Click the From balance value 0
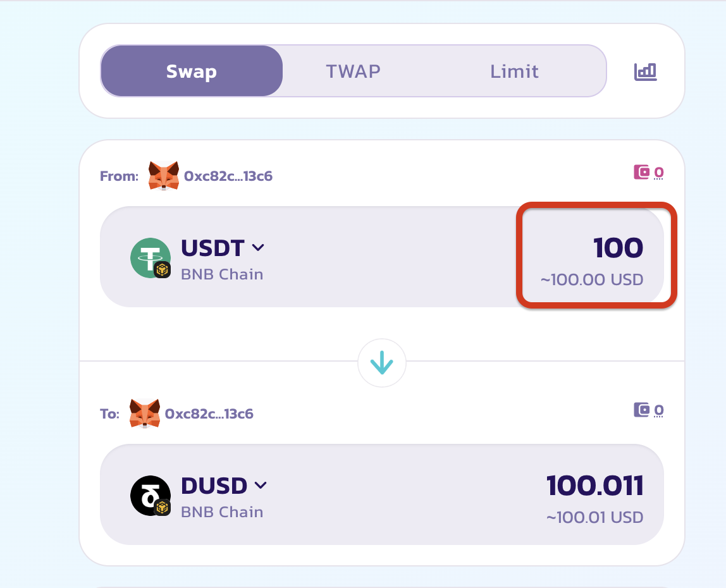The width and height of the screenshot is (726, 588). 659,171
